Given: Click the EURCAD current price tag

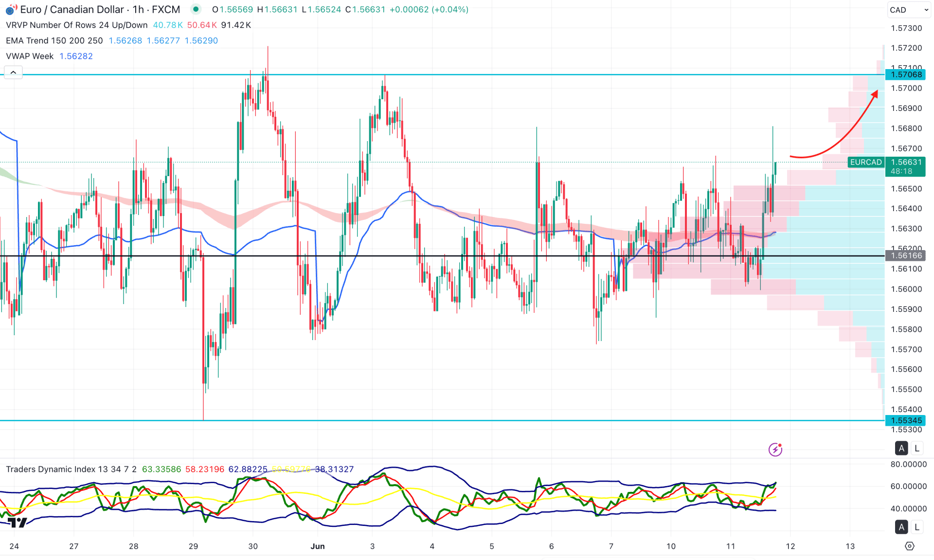Looking at the screenshot, I should [866, 162].
